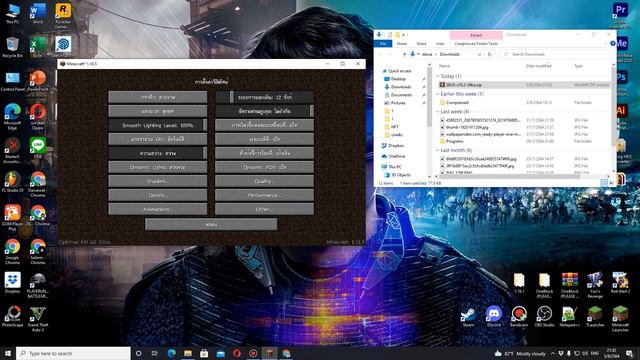Toggle the Minecraft graphics mode button
This screenshot has width=640, height=360.
coord(158,97)
